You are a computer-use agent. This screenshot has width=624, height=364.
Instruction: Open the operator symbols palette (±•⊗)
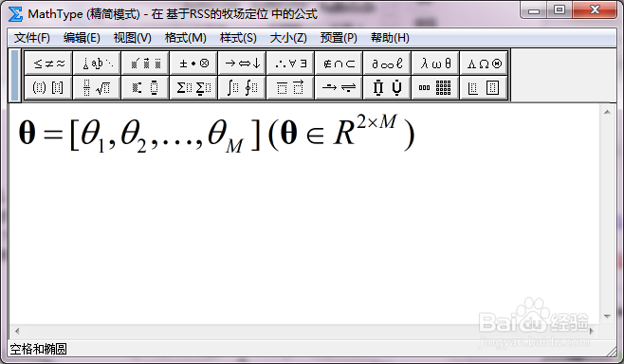click(193, 63)
